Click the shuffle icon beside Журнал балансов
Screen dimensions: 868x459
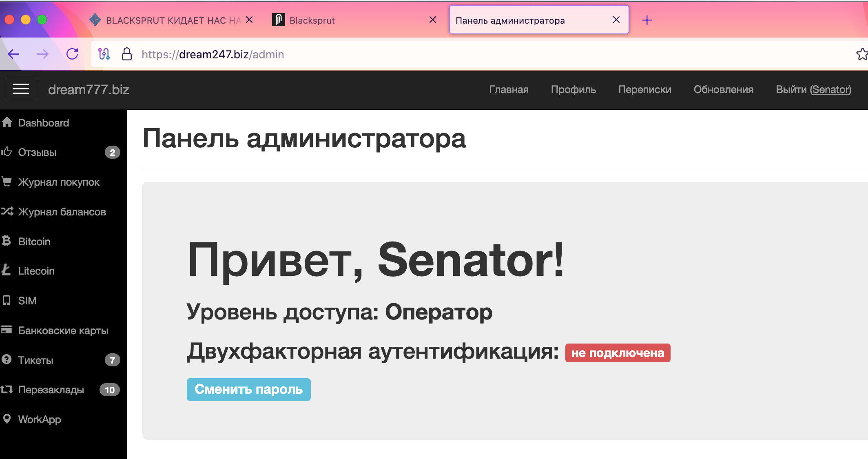7,211
